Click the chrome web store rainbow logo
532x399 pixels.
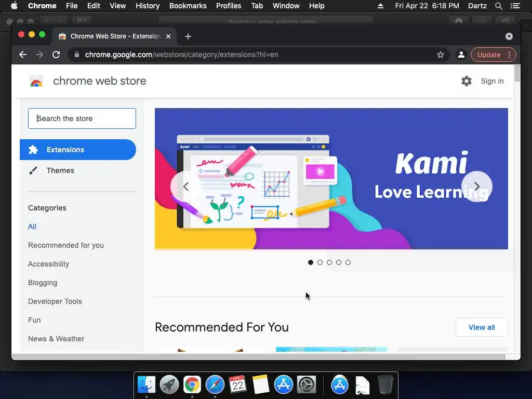click(x=36, y=82)
